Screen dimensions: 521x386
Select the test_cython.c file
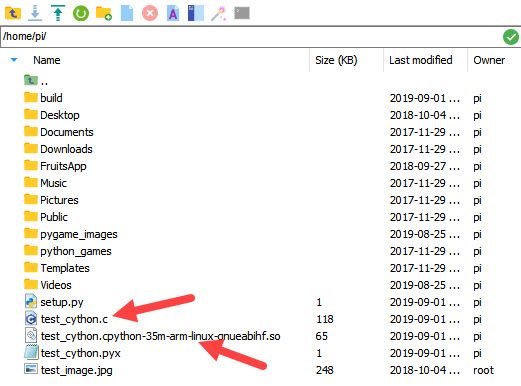pyautogui.click(x=66, y=319)
